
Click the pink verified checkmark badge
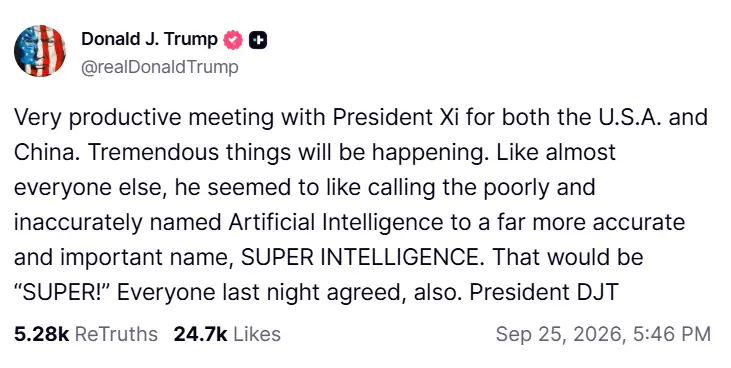coord(233,40)
